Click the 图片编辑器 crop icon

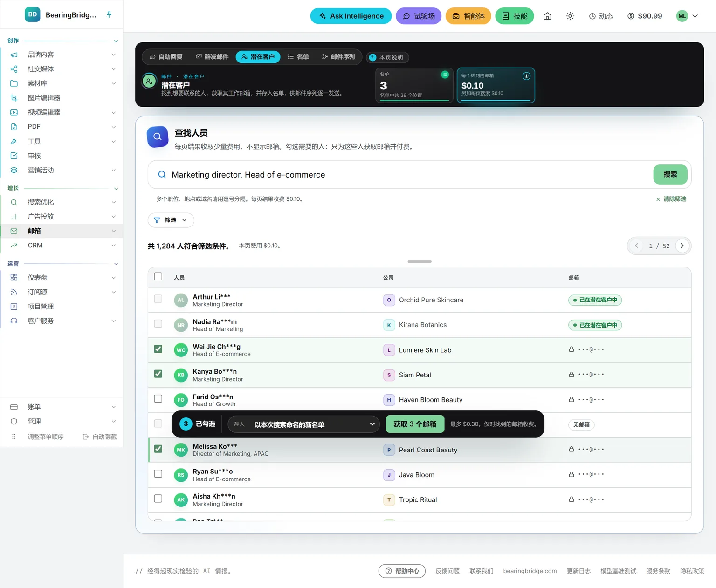click(14, 98)
